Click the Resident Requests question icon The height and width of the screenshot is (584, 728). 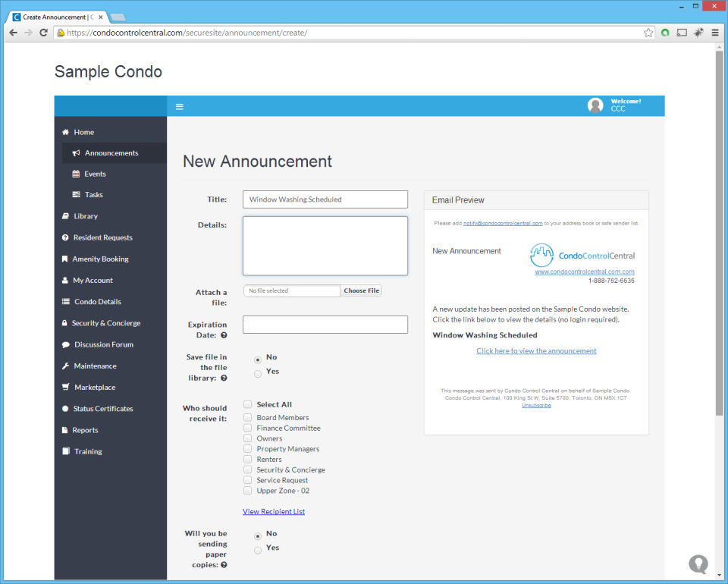coord(65,237)
